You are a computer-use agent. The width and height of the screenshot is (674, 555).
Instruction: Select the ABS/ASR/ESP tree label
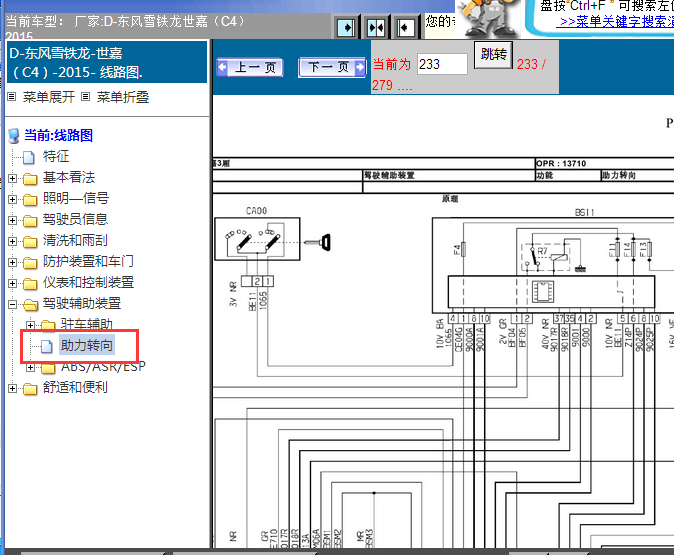[x=103, y=367]
